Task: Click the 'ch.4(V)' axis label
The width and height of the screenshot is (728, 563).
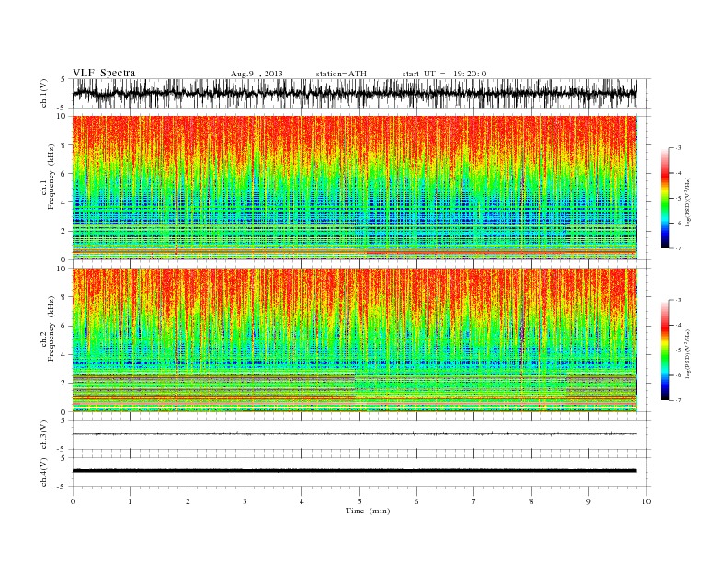Action: coord(44,472)
